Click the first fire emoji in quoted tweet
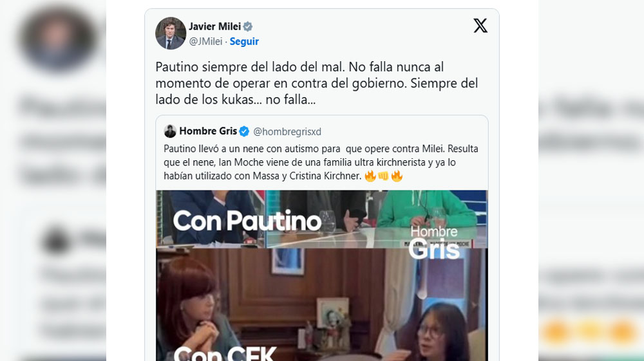This screenshot has width=644, height=361. (370, 176)
